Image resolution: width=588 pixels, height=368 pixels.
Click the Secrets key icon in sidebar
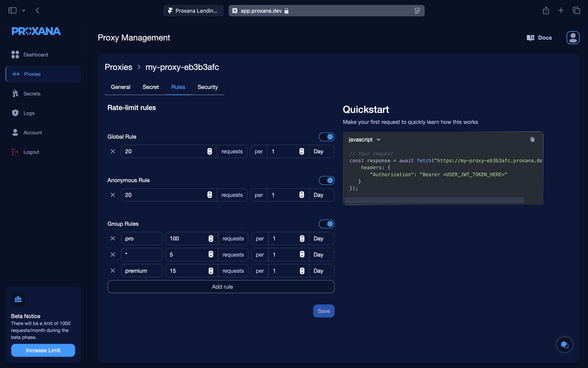pyautogui.click(x=15, y=93)
